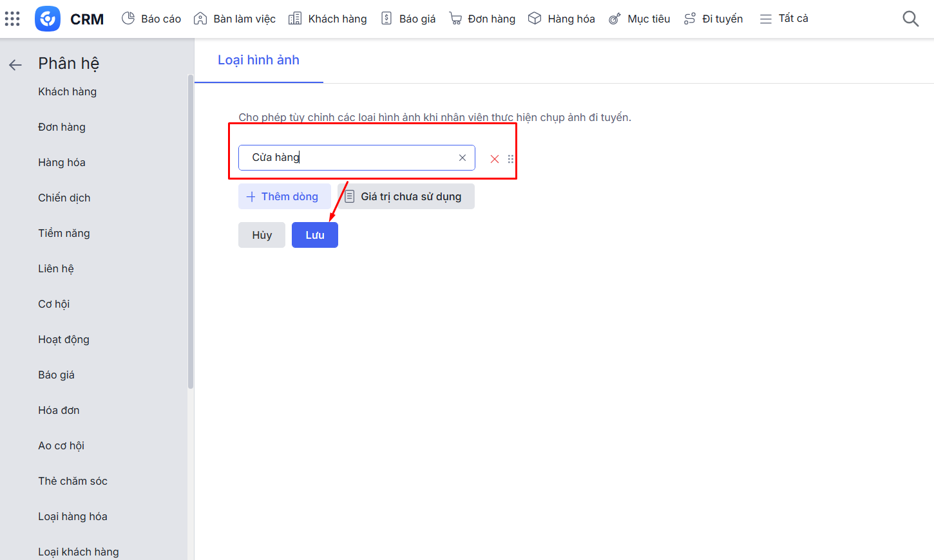Open Báo cáo in the top navigation

151,19
